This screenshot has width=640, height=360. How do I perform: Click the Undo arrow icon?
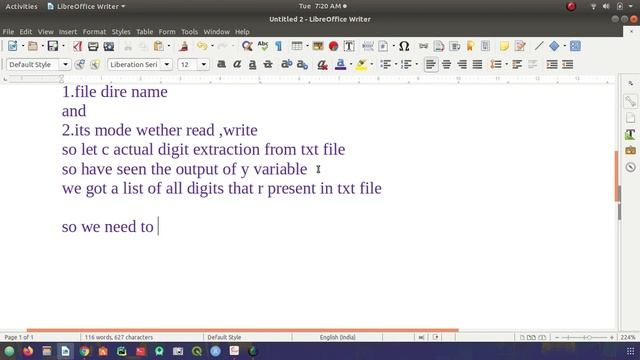[x=202, y=46]
